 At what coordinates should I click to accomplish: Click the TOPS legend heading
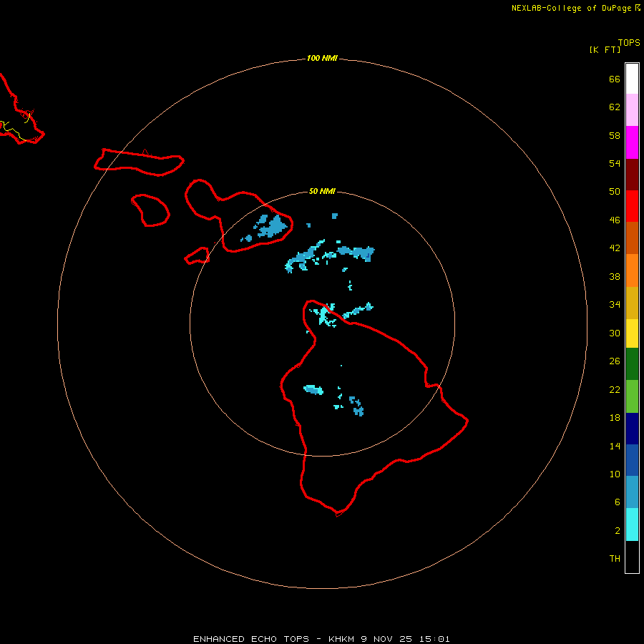coord(629,42)
